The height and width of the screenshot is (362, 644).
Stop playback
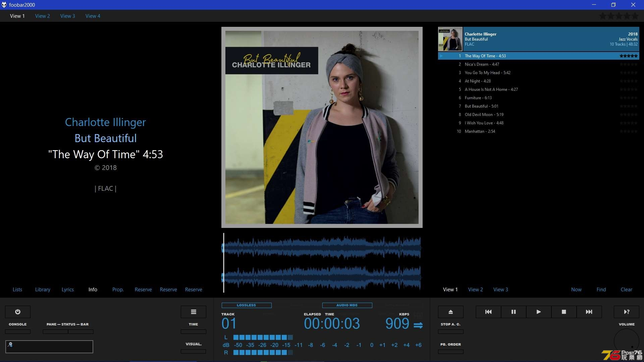(x=564, y=312)
